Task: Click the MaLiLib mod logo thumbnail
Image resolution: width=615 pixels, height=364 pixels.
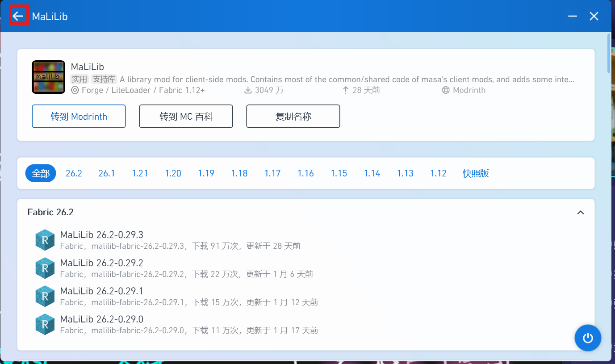Action: 49,77
